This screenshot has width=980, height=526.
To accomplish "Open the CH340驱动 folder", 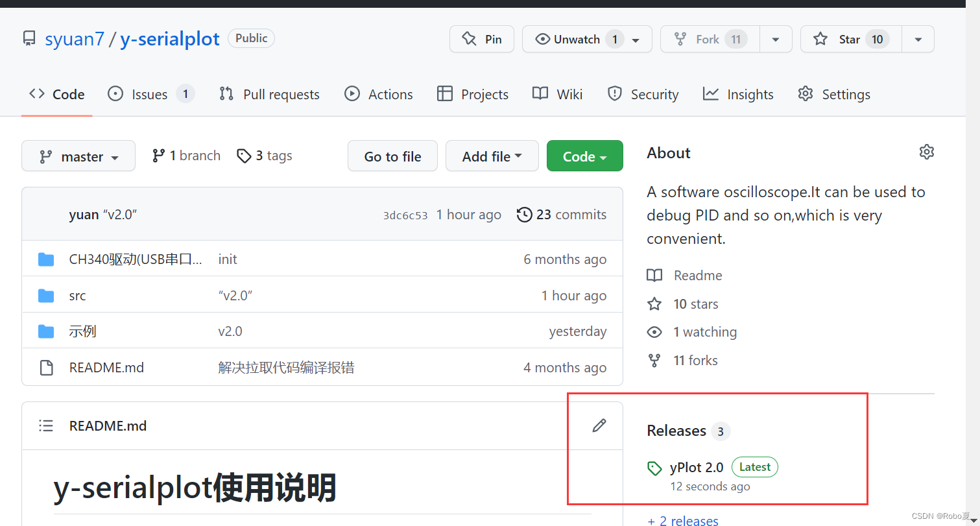I will click(x=136, y=259).
